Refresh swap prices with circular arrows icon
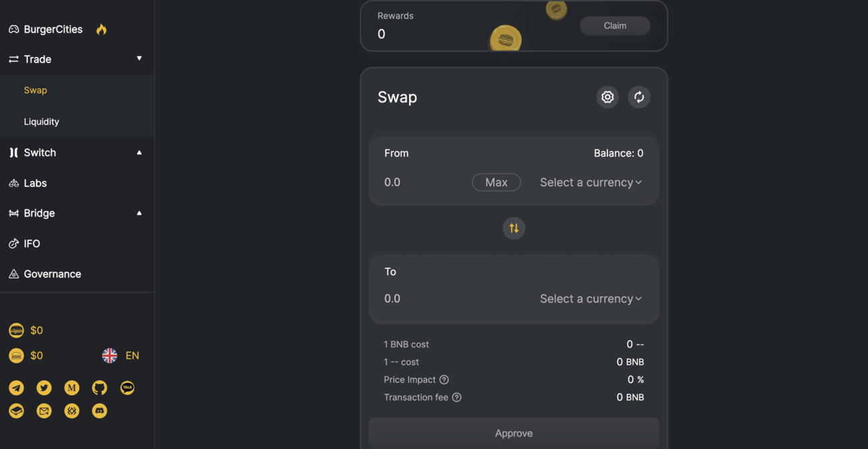The height and width of the screenshot is (449, 868). [x=639, y=97]
